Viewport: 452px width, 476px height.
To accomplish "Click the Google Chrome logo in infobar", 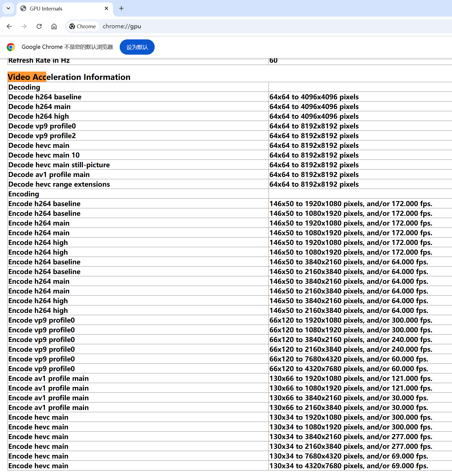I will point(11,47).
